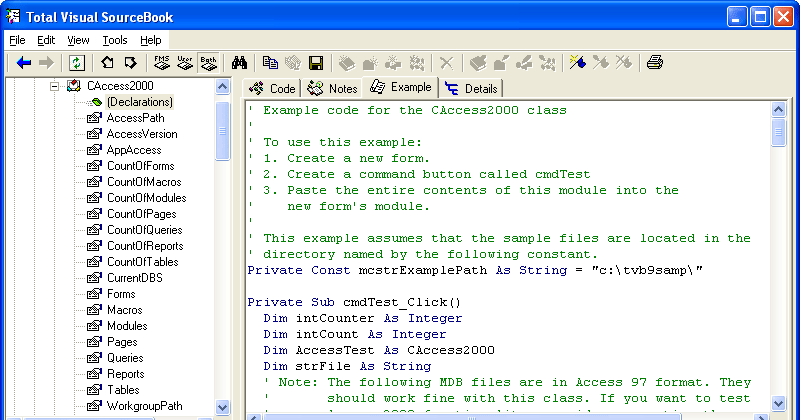Click the up-arrow navigation toolbar icon
This screenshot has width=800, height=420.
(x=107, y=63)
